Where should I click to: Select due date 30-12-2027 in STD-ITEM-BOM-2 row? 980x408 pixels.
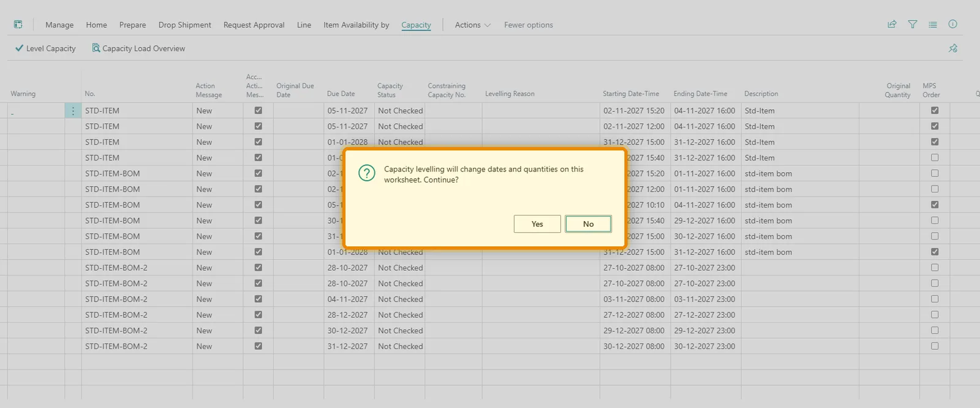coord(347,331)
